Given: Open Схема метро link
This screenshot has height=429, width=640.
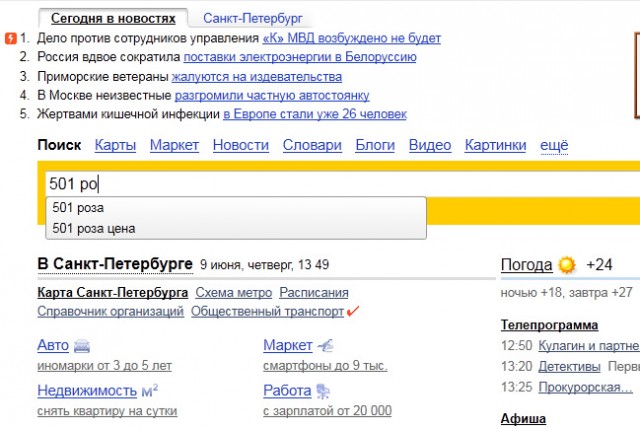Looking at the screenshot, I should pos(233,293).
